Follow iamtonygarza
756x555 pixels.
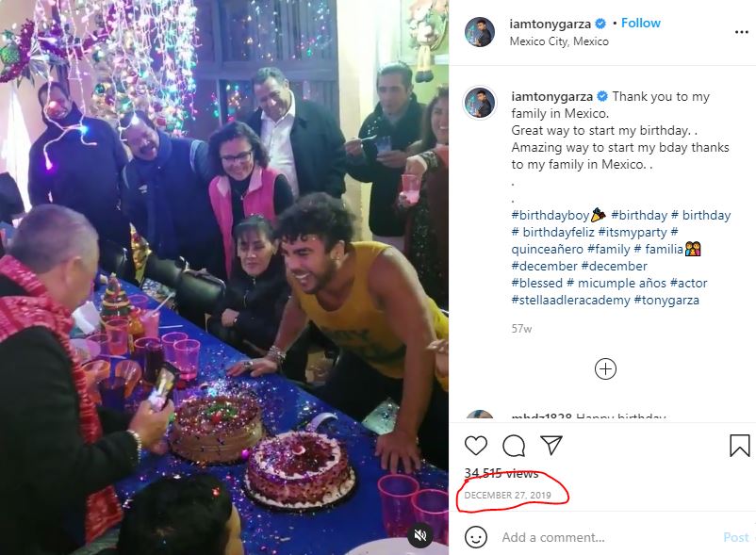(x=641, y=24)
